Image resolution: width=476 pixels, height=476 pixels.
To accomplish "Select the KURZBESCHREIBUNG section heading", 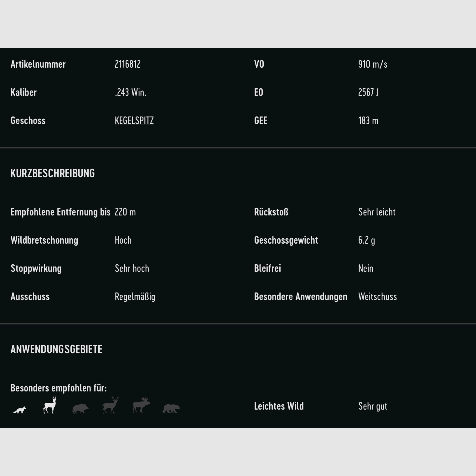I will [x=53, y=173].
